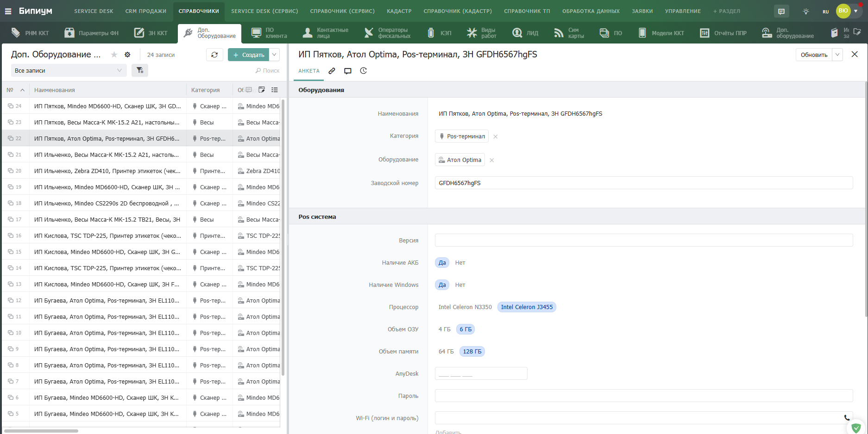The height and width of the screenshot is (434, 868).
Task: Set Наличие Windows to Нет
Action: point(460,285)
